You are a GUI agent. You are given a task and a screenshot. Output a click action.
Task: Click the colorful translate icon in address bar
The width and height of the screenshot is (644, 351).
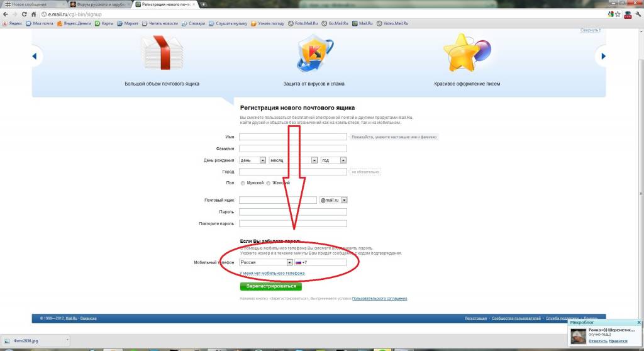coord(611,14)
